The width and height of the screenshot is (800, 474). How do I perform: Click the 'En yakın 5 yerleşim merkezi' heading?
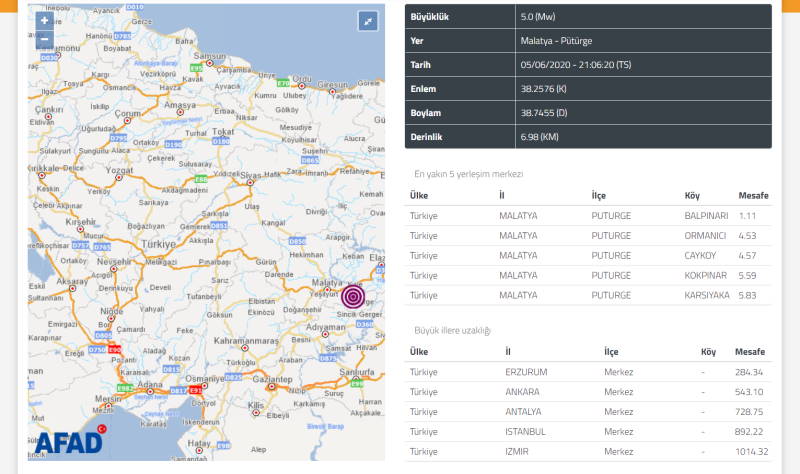pos(468,174)
